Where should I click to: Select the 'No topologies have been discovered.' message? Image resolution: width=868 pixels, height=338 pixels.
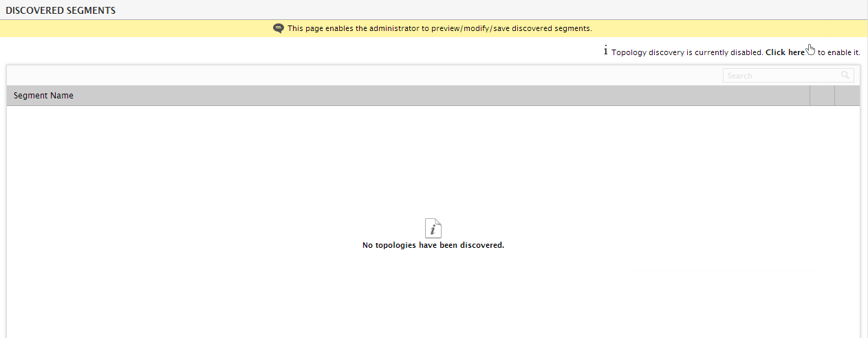(433, 245)
